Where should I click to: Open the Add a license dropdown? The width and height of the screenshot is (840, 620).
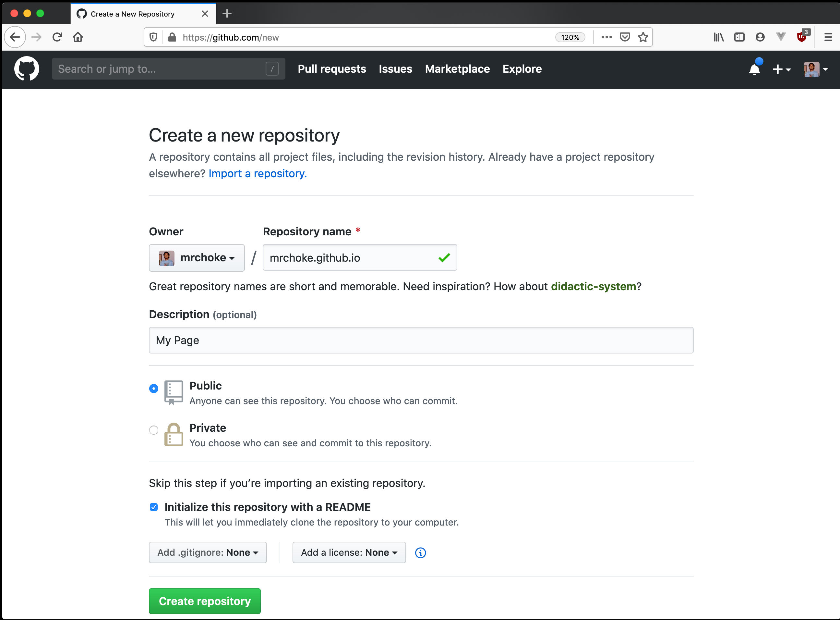click(349, 552)
